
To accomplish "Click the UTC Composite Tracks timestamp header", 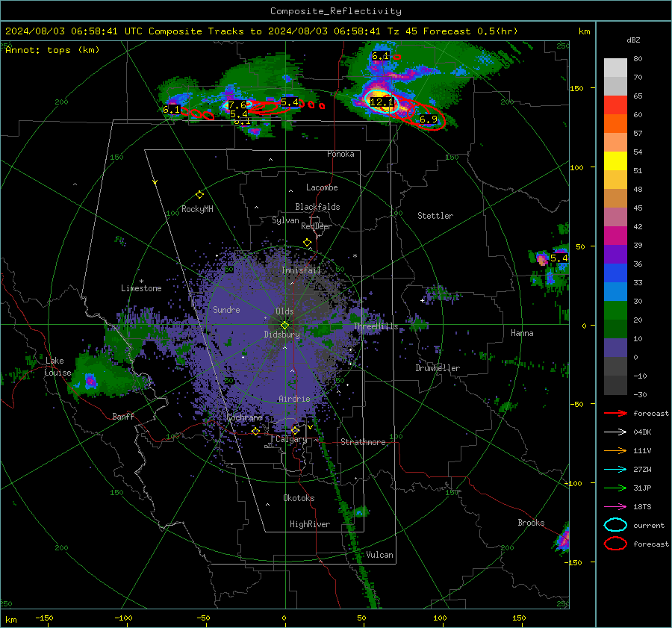I will [261, 31].
